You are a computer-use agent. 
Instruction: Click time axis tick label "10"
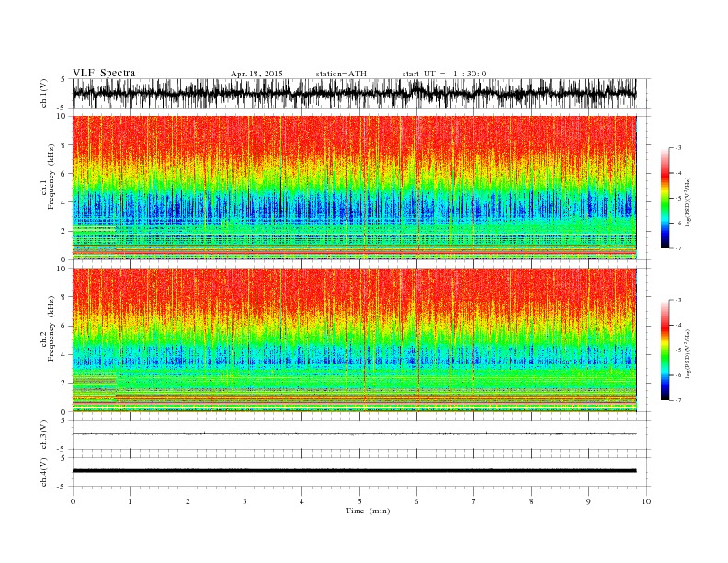(646, 501)
